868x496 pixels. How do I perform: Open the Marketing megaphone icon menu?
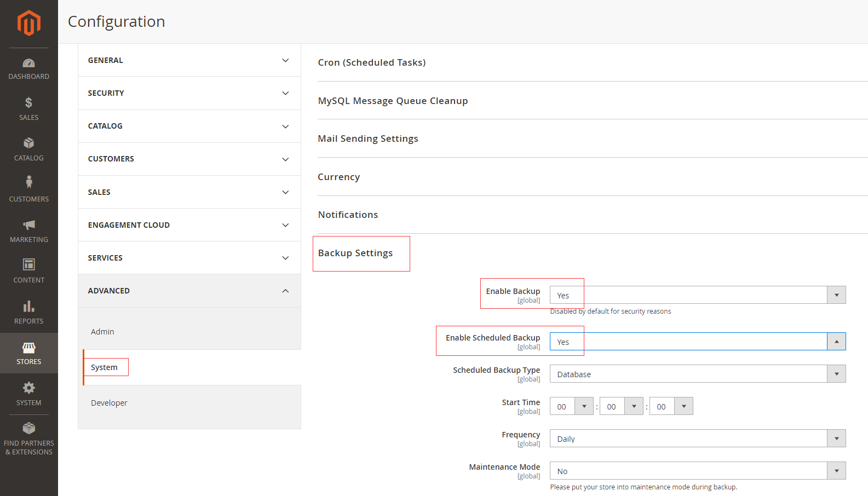29,225
